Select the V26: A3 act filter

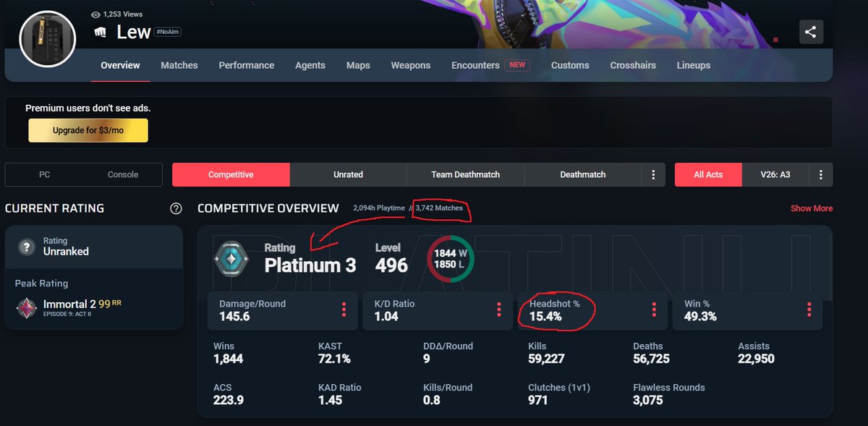click(x=775, y=174)
